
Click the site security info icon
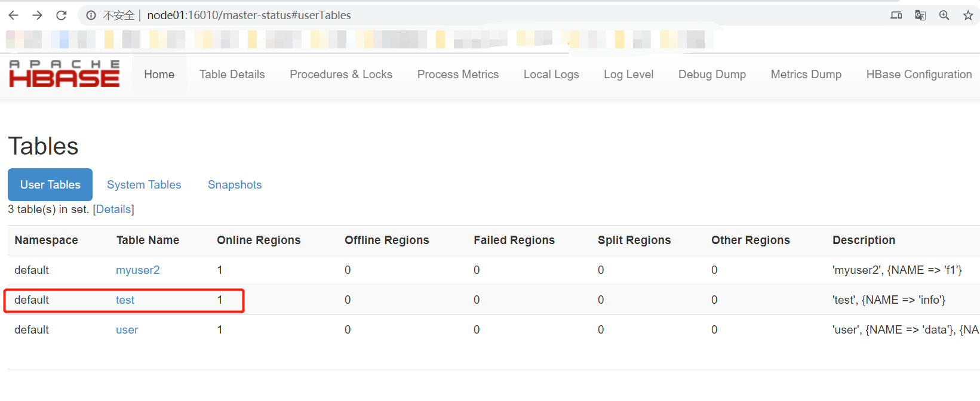click(91, 15)
